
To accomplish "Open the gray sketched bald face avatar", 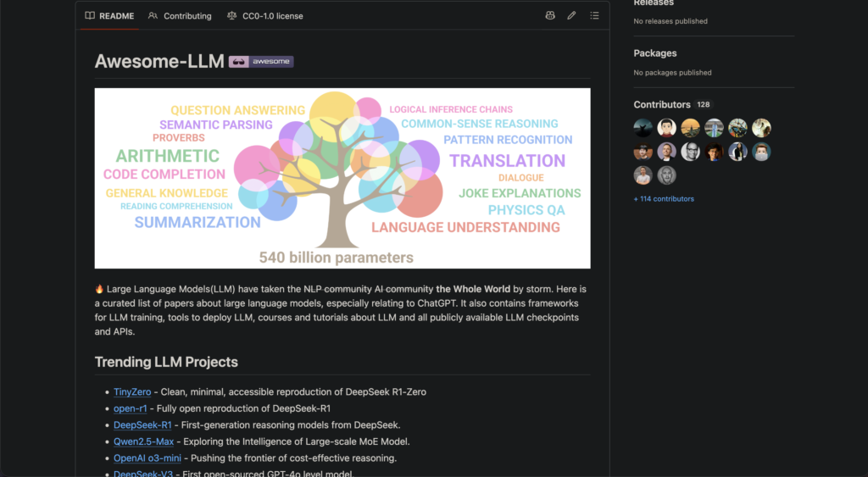I will tap(666, 175).
